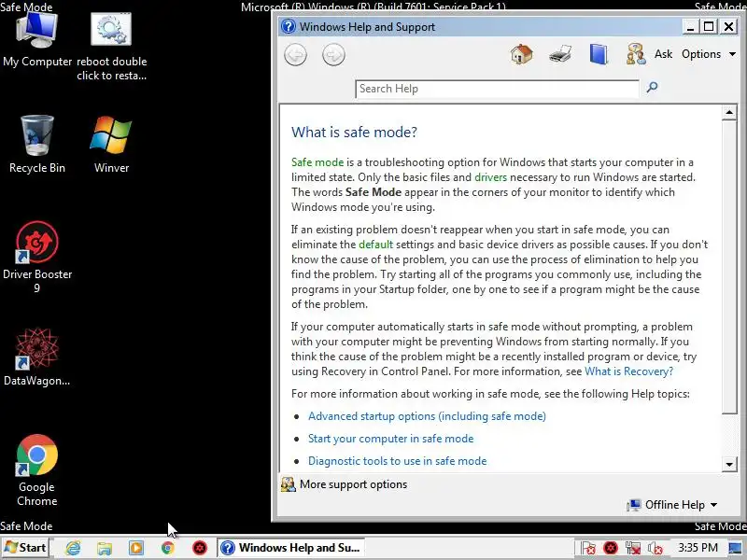Open the Options dropdown menu

coord(709,54)
